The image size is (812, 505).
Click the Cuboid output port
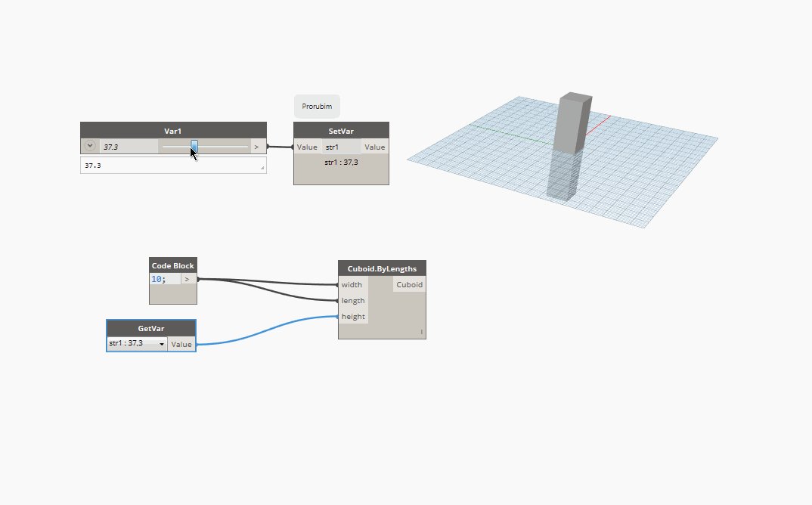click(x=410, y=284)
